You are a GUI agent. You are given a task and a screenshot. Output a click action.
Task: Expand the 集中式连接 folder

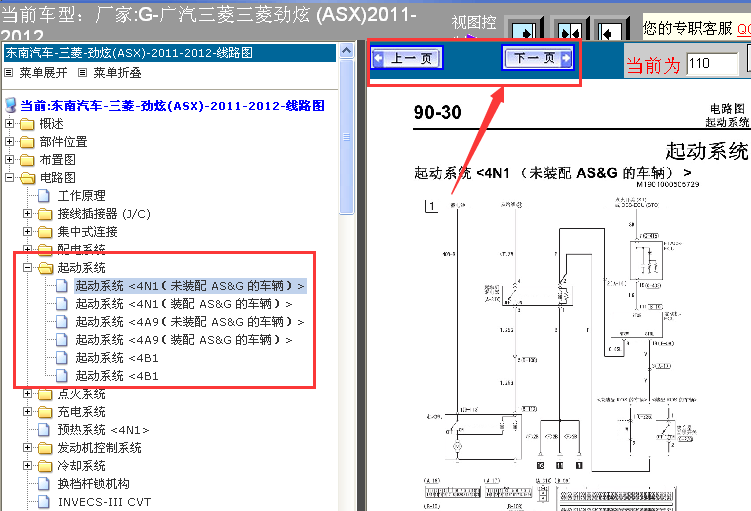pyautogui.click(x=27, y=232)
